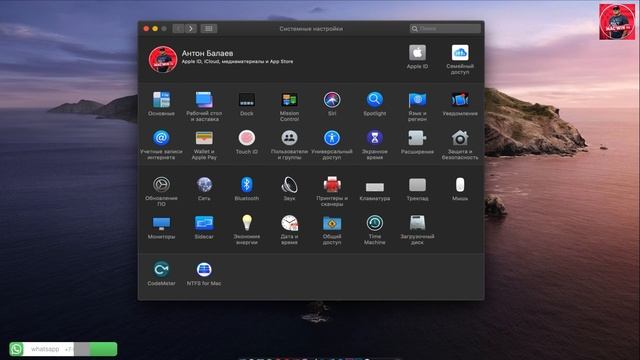Open Экономия энергии pane
The width and height of the screenshot is (640, 360).
click(247, 223)
